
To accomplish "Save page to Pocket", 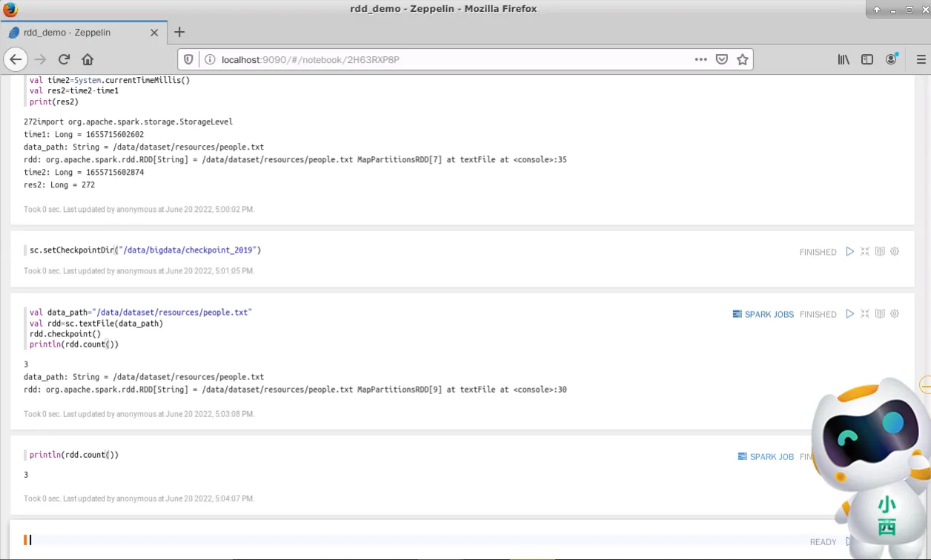I will tap(721, 59).
